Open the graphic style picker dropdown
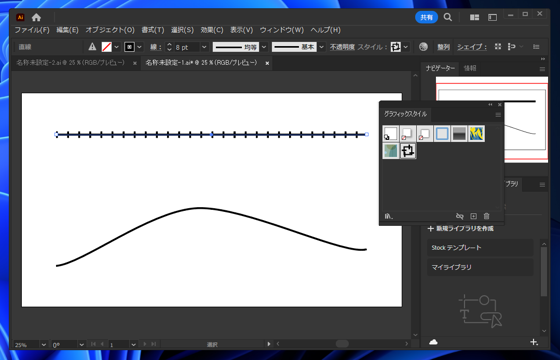Screen dimensions: 560x360 coord(406,47)
